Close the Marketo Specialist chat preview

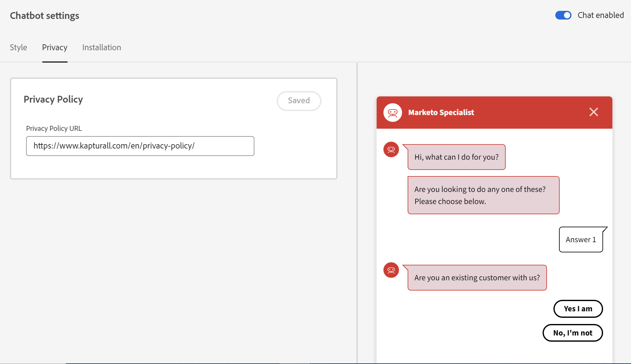[593, 112]
